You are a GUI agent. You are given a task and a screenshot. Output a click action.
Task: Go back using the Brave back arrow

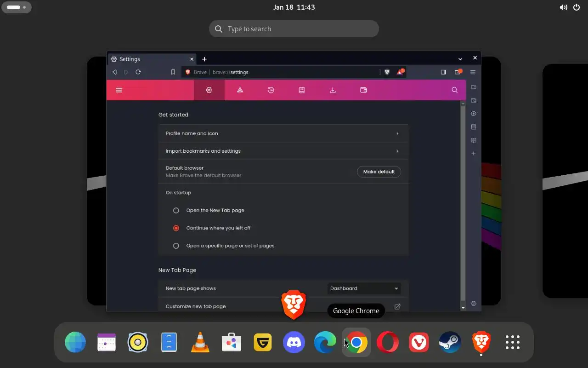point(114,72)
